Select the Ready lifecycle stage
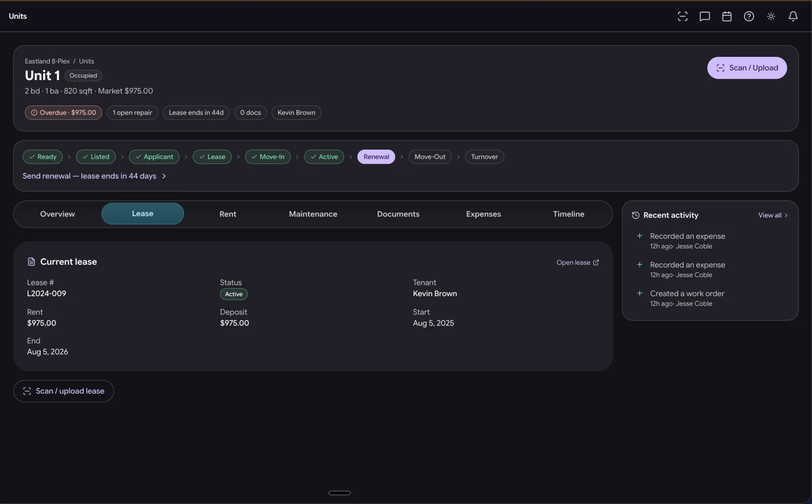This screenshot has width=812, height=504. (43, 157)
